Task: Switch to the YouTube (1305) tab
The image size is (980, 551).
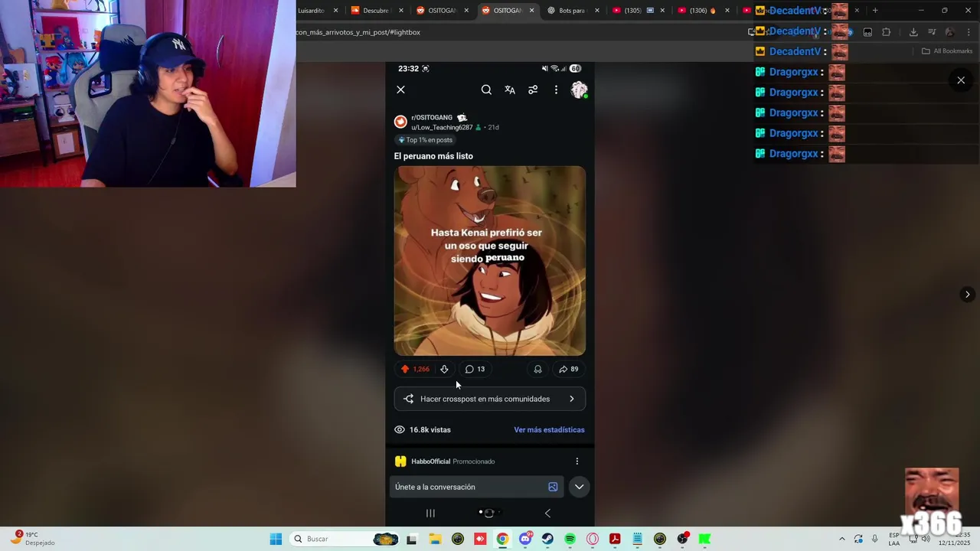Action: [x=632, y=11]
